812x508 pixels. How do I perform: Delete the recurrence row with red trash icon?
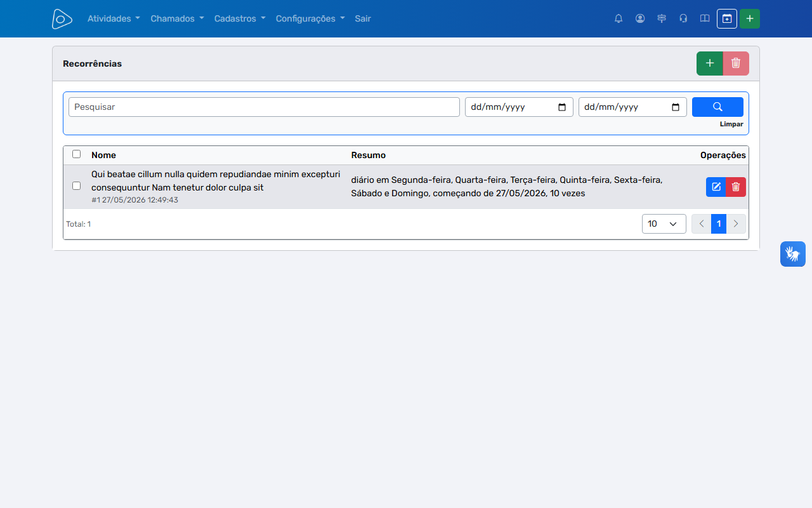point(736,187)
